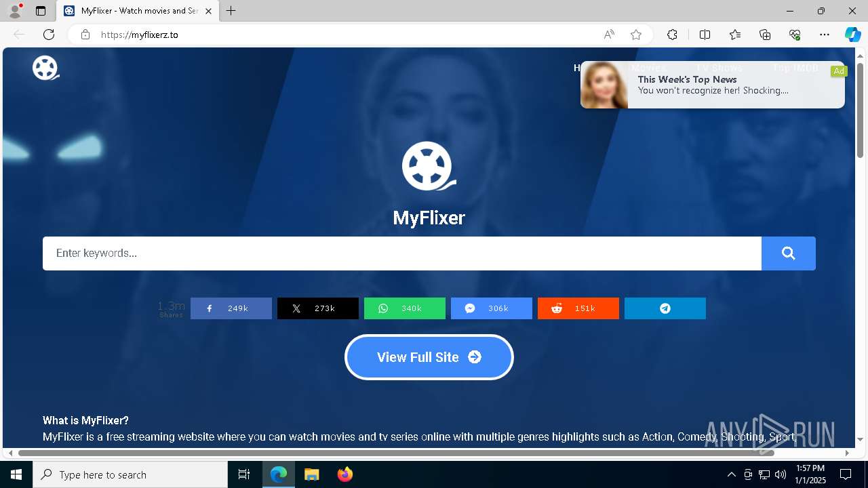Open Copilot sidebar

pyautogui.click(x=852, y=35)
